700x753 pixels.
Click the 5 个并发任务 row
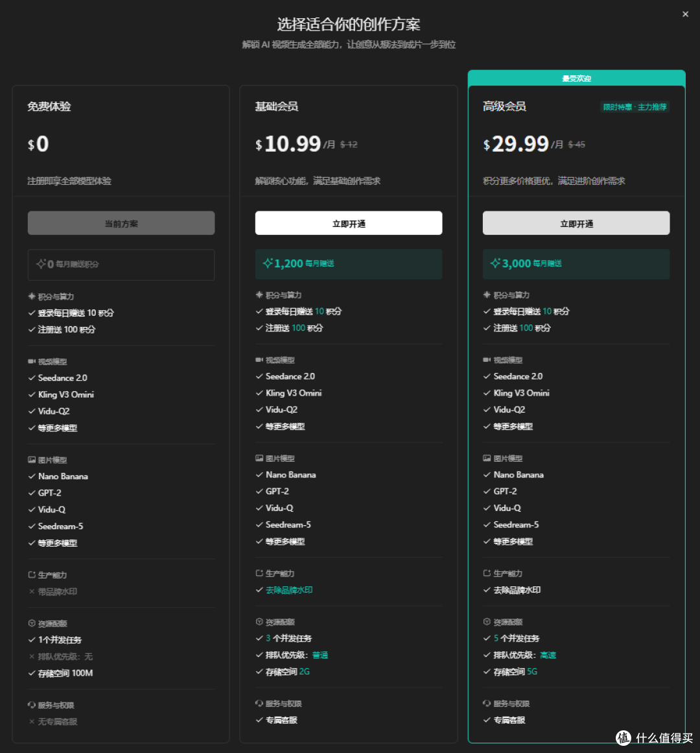(511, 638)
